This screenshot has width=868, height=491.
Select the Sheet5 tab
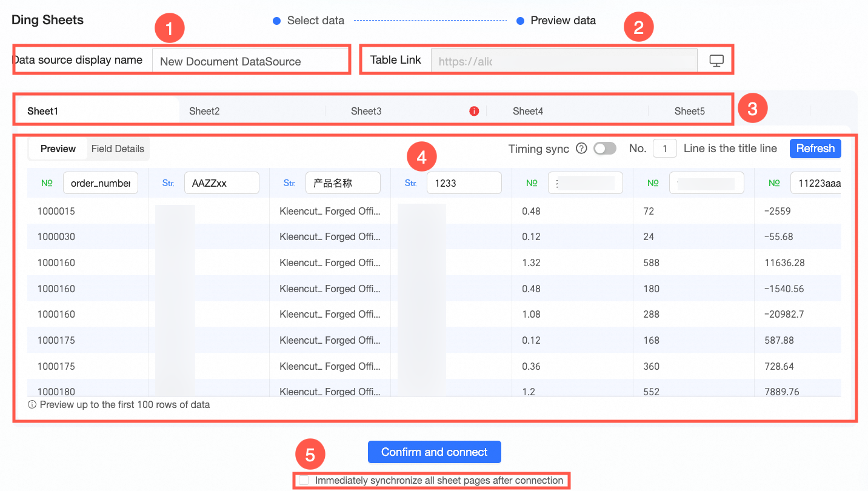(690, 111)
